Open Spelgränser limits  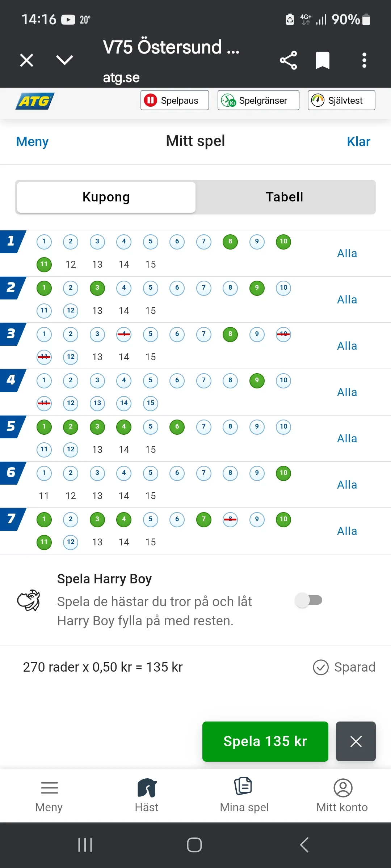[x=258, y=100]
